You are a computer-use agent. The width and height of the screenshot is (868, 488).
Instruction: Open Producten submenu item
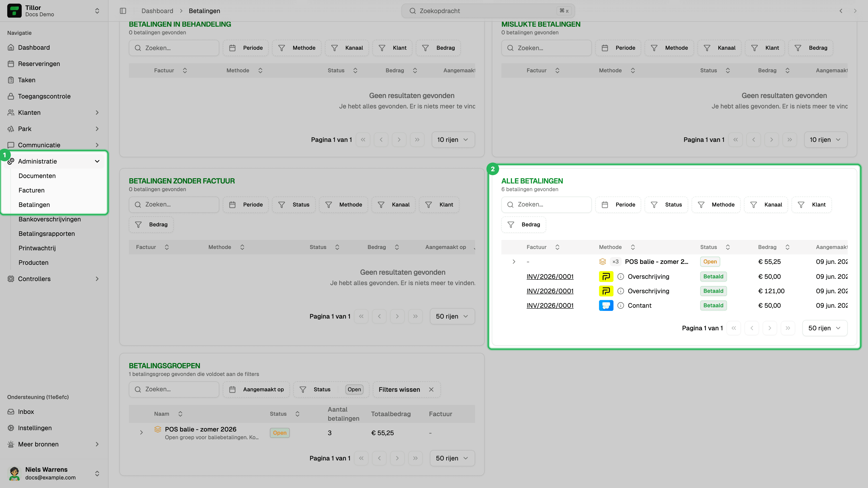[x=33, y=263]
